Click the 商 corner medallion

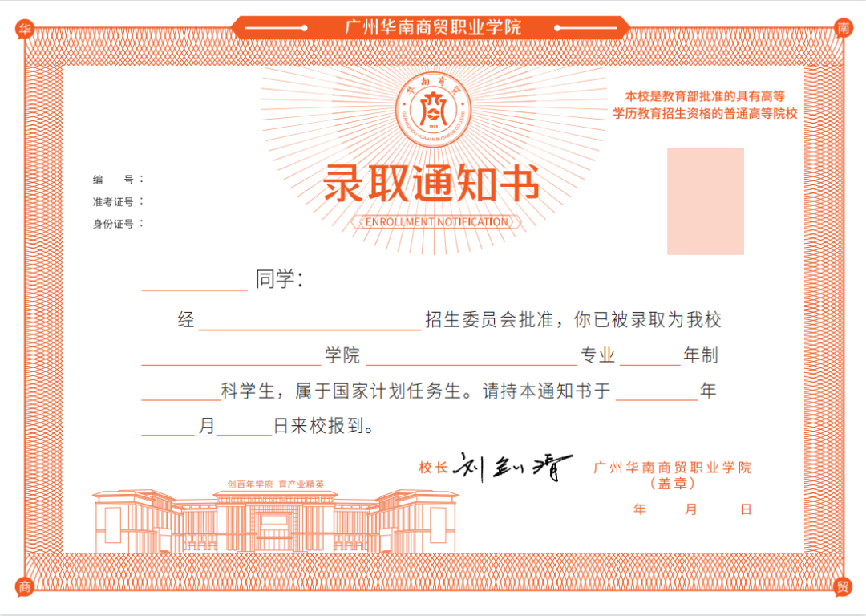tap(25, 586)
